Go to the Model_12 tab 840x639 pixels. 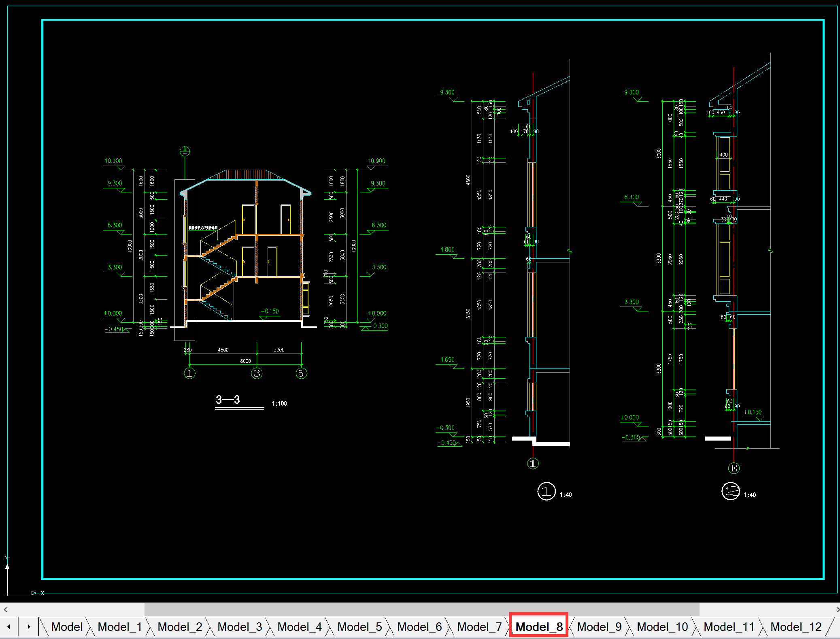796,627
